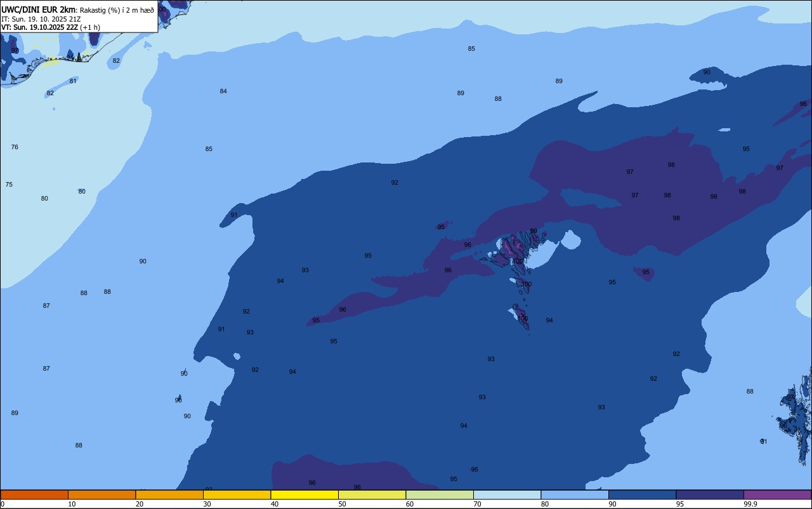Click the humidity value '76' on the map
The width and height of the screenshot is (812, 509).
coord(15,147)
